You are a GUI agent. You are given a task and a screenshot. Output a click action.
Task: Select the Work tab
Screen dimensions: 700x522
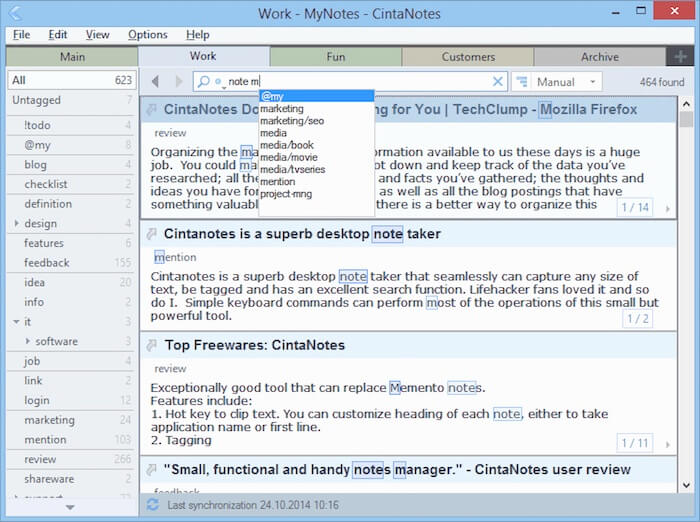click(x=204, y=56)
